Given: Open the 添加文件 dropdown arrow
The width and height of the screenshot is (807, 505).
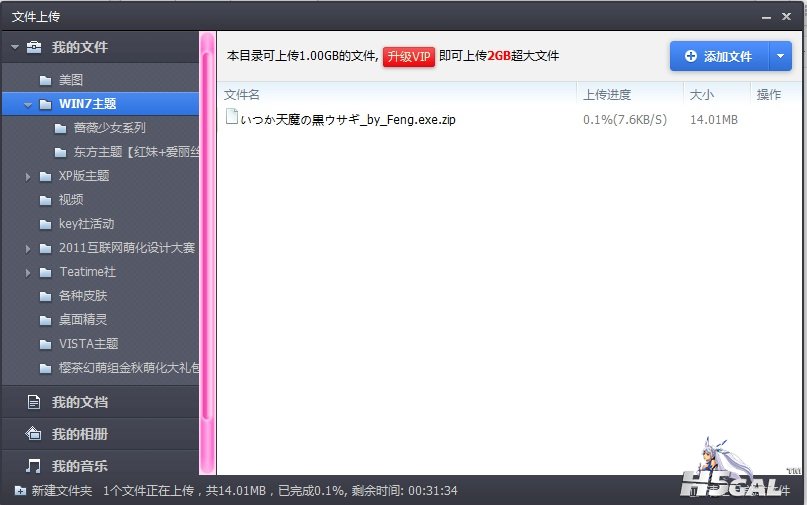Looking at the screenshot, I should pyautogui.click(x=780, y=56).
